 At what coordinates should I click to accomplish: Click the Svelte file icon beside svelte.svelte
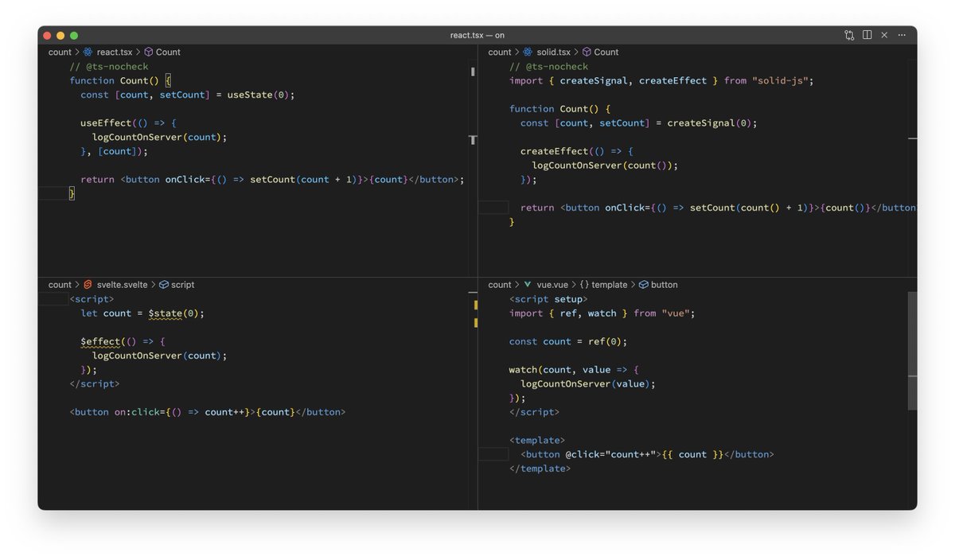88,285
